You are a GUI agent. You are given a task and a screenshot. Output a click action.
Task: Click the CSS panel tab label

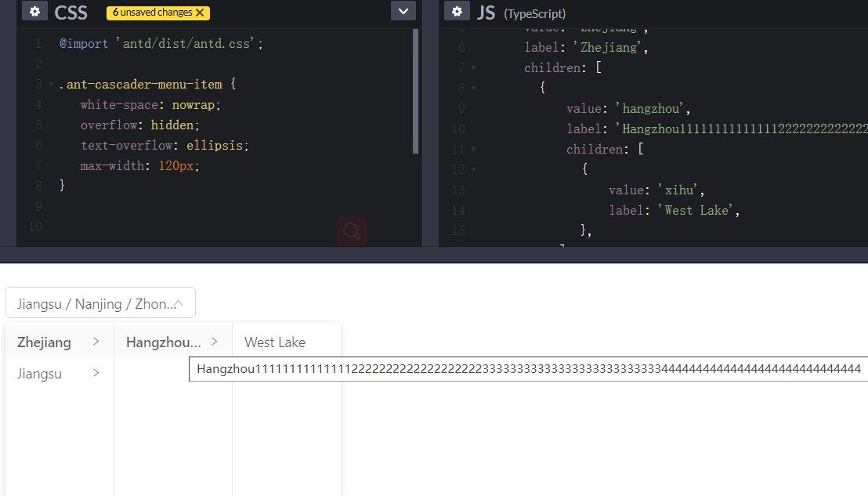pos(71,12)
